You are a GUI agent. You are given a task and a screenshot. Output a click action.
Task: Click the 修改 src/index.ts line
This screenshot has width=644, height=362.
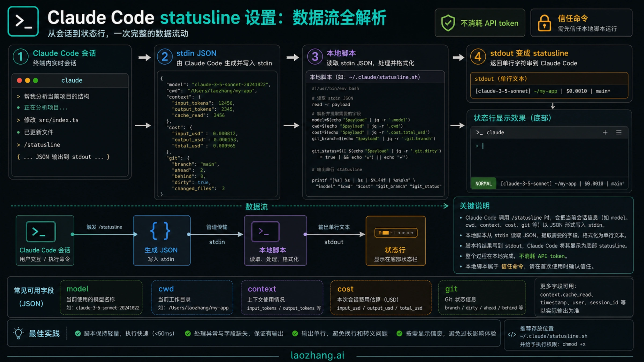pyautogui.click(x=47, y=120)
